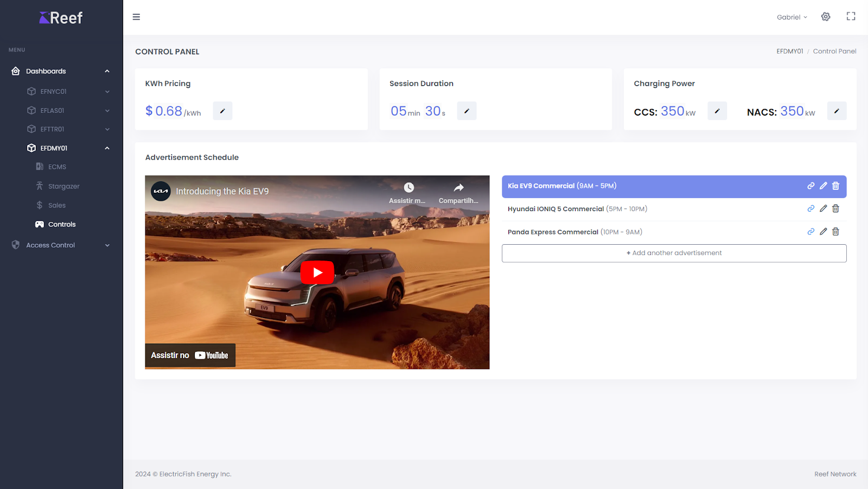
Task: Edit the NACS charging power
Action: coord(837,111)
